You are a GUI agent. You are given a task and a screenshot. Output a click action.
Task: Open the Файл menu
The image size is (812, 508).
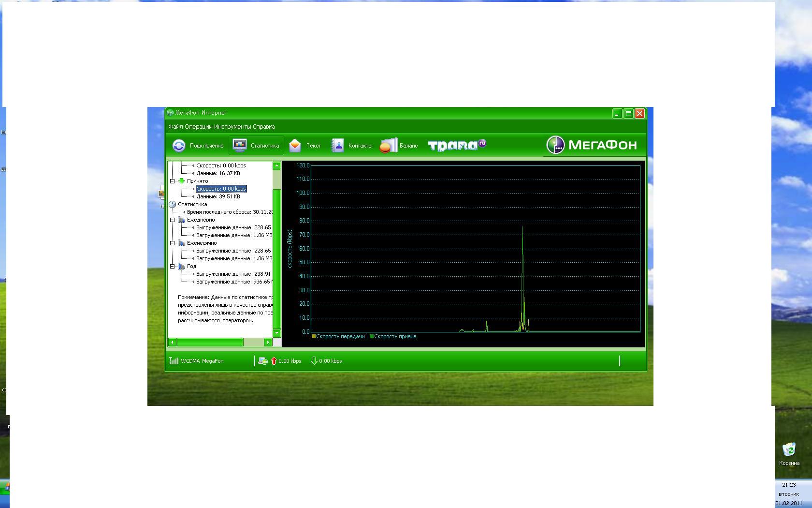coord(176,127)
